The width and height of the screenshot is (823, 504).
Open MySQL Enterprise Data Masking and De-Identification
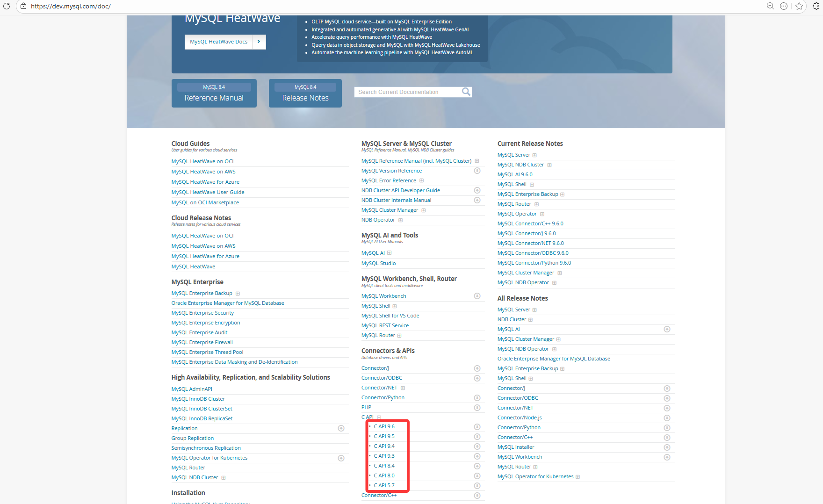(235, 362)
